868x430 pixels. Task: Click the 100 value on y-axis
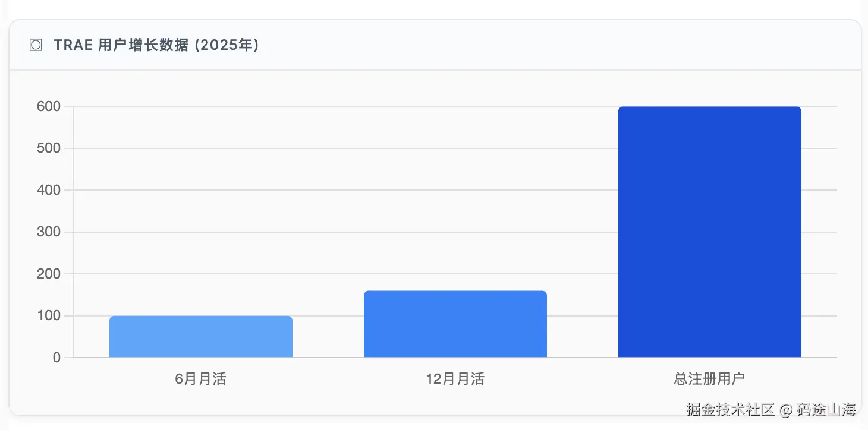pyautogui.click(x=49, y=316)
